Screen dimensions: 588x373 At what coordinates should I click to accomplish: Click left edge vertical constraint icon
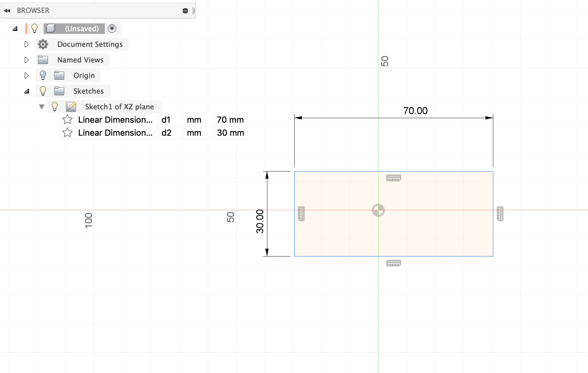point(301,214)
